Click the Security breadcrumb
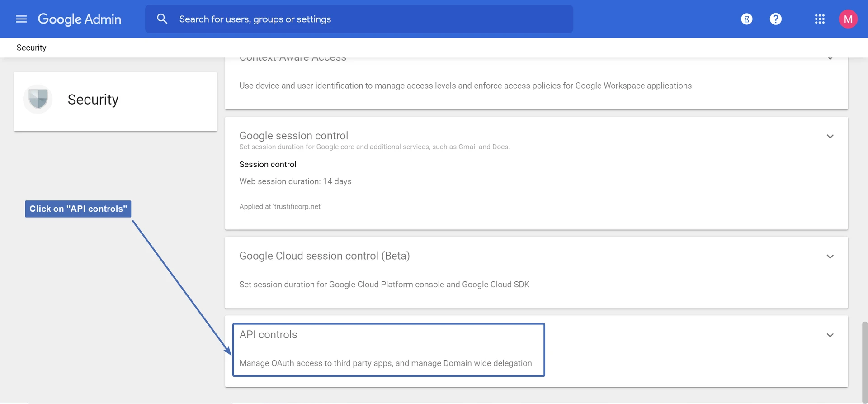This screenshot has height=404, width=868. click(31, 48)
